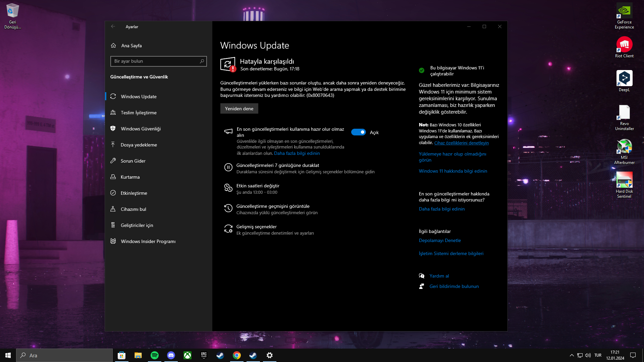Image resolution: width=644 pixels, height=362 pixels.
Task: Turn off the latest updates Açık toggle
Action: 358,132
